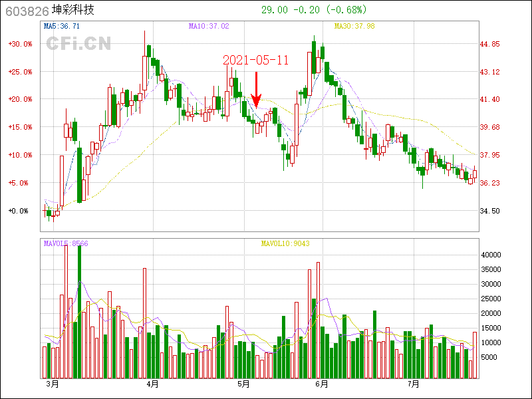Click the 3月 month label
532x399 pixels.
click(53, 384)
